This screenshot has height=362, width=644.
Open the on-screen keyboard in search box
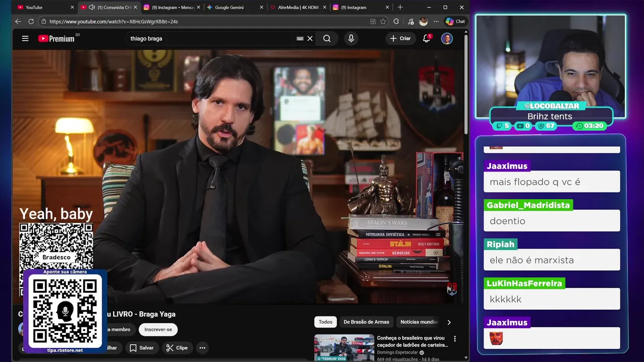tap(300, 38)
